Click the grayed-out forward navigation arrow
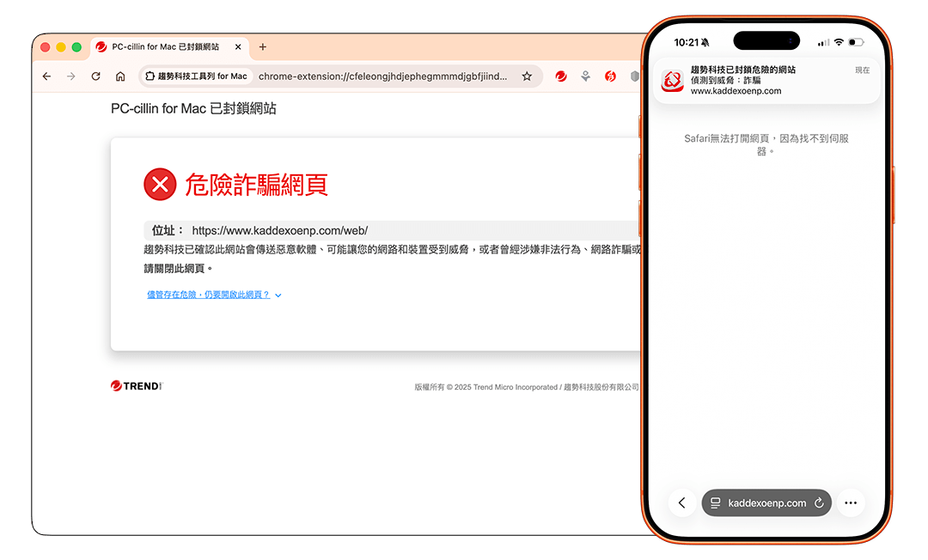Viewport: 928px width, 560px height. click(x=70, y=76)
